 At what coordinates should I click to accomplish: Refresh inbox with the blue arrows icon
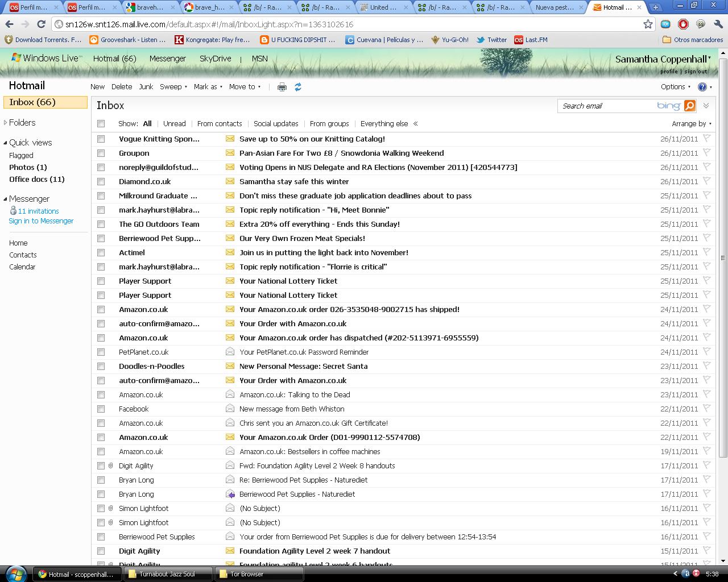[297, 87]
